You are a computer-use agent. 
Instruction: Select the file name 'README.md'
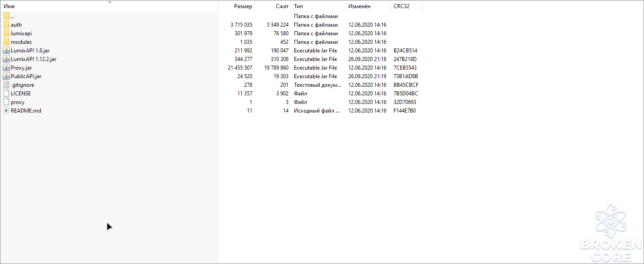click(x=26, y=111)
